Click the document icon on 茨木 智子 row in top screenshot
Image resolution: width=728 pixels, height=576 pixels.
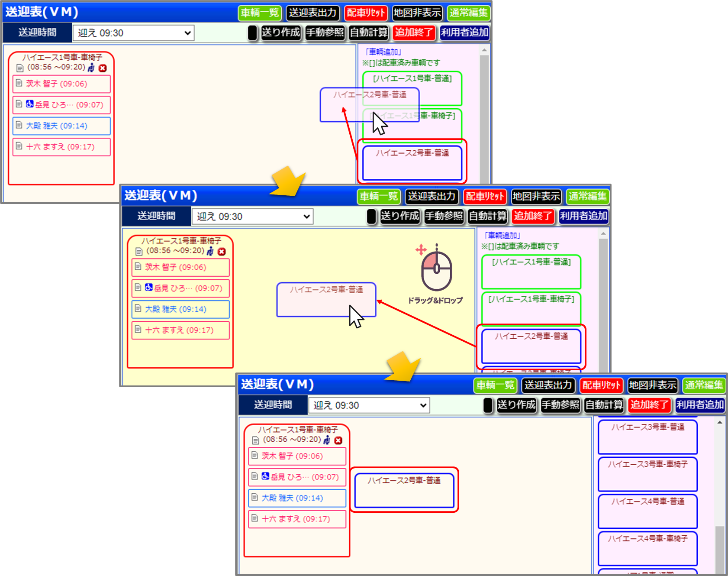tap(19, 83)
